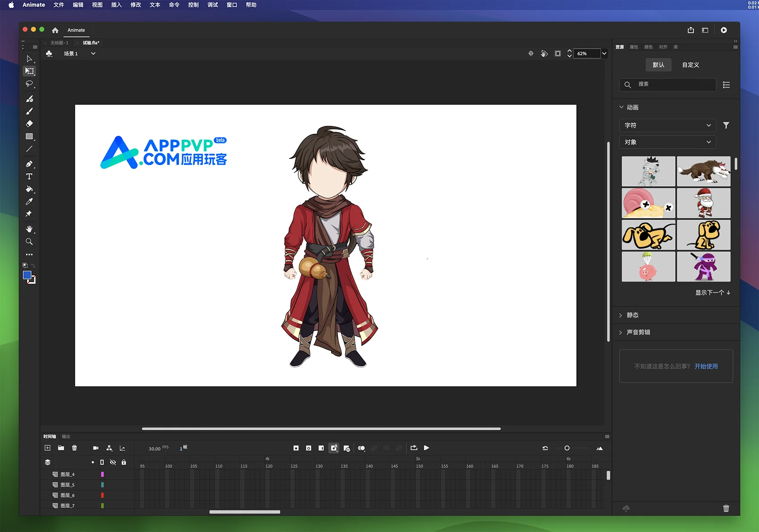Open the 修改 menu
The height and width of the screenshot is (532, 759).
point(136,5)
